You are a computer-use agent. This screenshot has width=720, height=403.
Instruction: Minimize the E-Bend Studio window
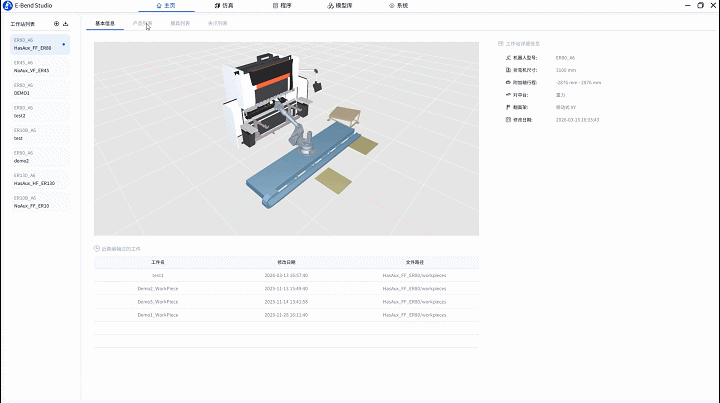[687, 6]
